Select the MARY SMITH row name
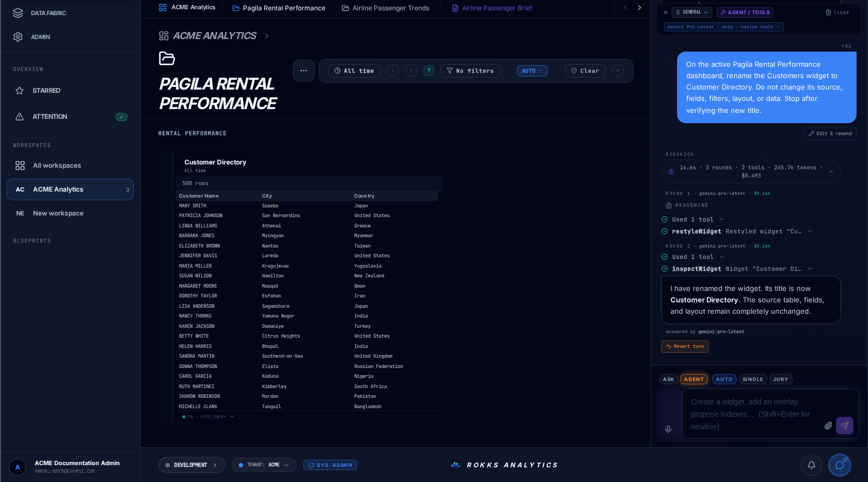 tap(193, 206)
